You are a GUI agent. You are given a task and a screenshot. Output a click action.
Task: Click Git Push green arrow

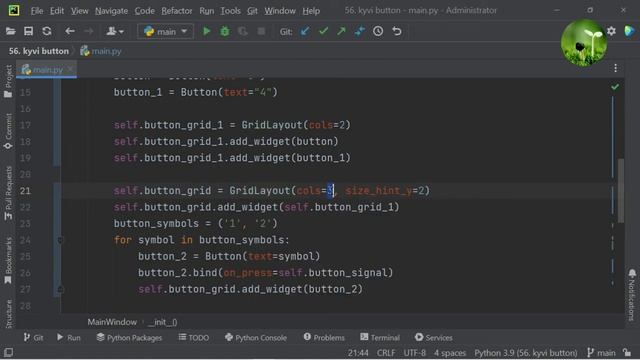click(x=341, y=31)
